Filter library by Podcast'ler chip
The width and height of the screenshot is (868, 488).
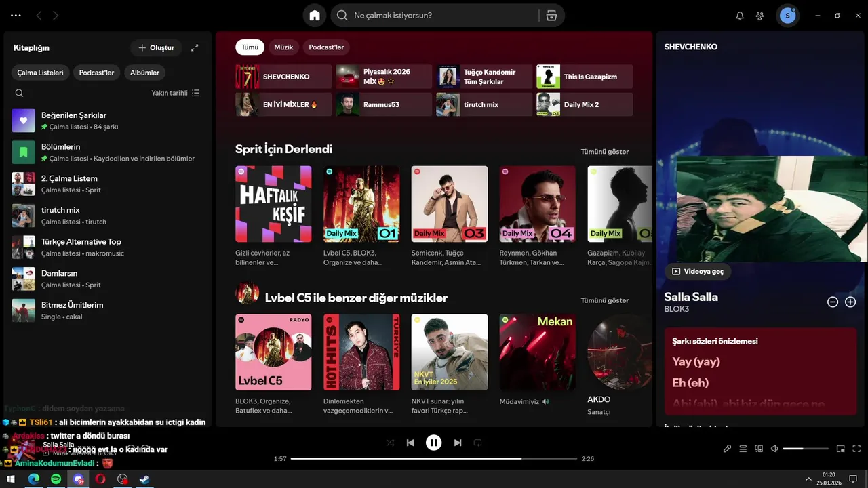(x=96, y=73)
